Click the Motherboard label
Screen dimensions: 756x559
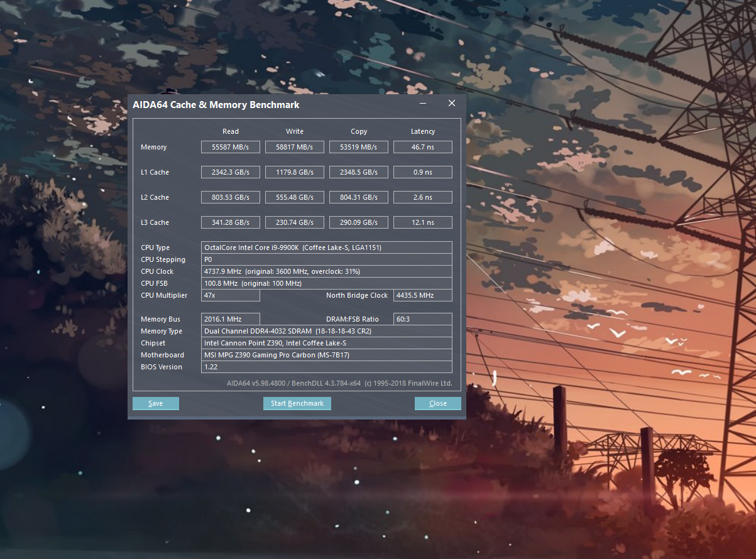tap(163, 355)
